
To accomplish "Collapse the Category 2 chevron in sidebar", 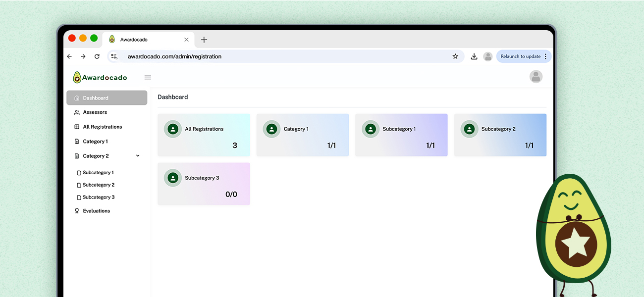I will click(138, 156).
